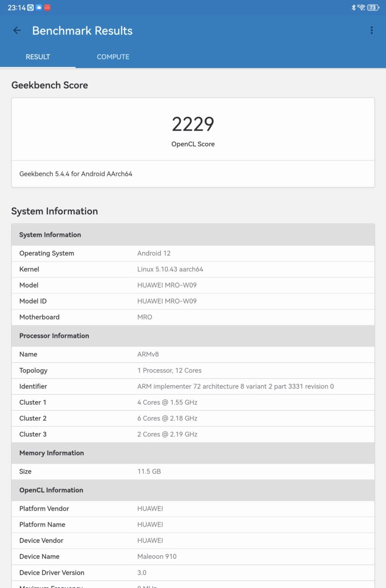Tap the Memory Information section header
This screenshot has width=386, height=588.
[x=193, y=453]
